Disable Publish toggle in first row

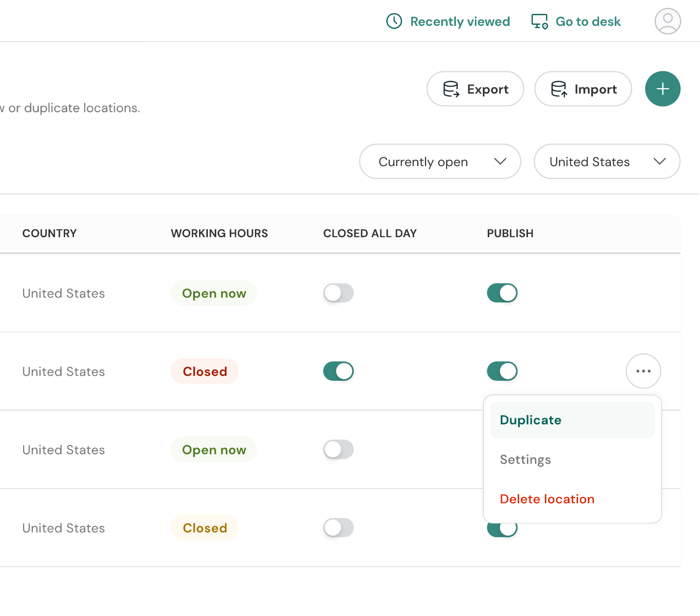(x=502, y=293)
